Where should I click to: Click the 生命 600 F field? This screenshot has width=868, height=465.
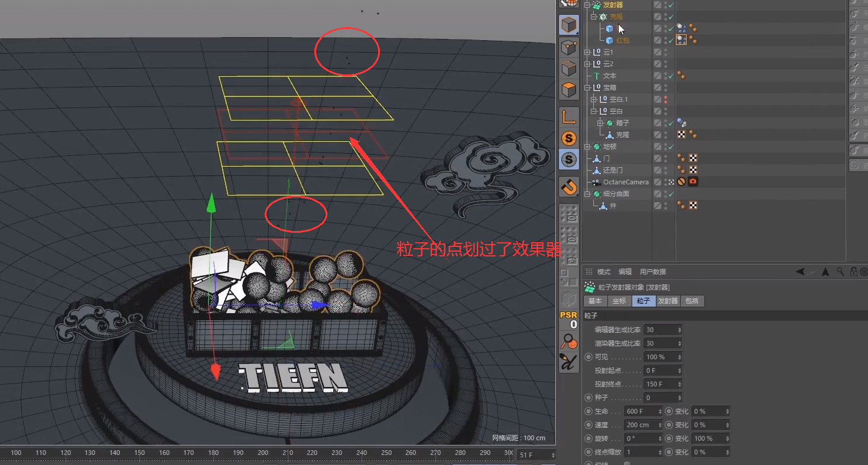click(644, 411)
